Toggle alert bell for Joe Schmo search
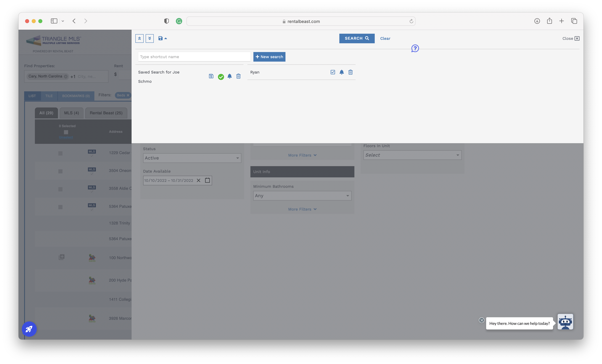 click(229, 76)
